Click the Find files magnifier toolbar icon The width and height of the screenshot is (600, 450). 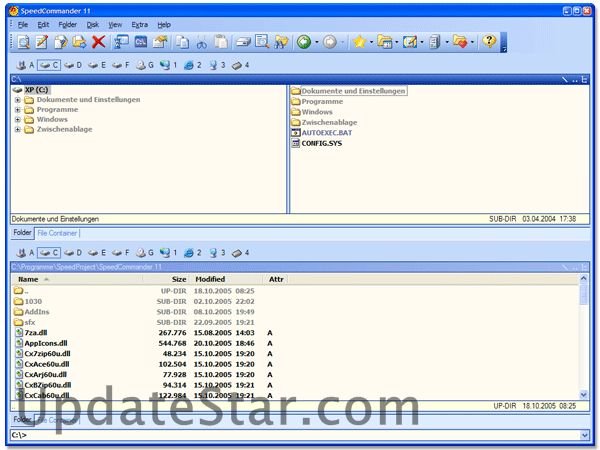pyautogui.click(x=262, y=42)
